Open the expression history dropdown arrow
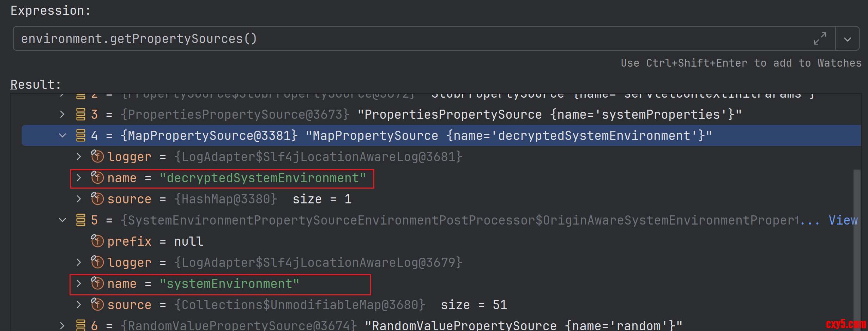Screen dimensions: 868x331 coord(848,39)
